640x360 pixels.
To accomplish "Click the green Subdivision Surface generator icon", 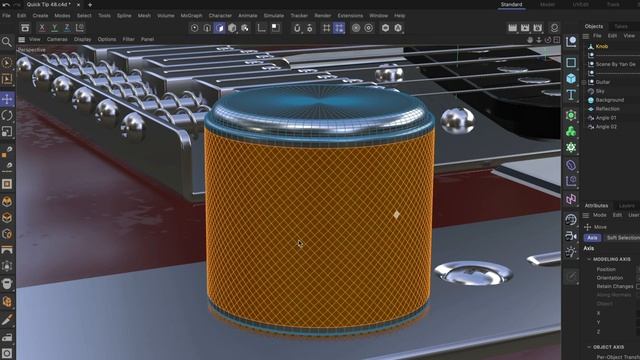I will point(571,115).
